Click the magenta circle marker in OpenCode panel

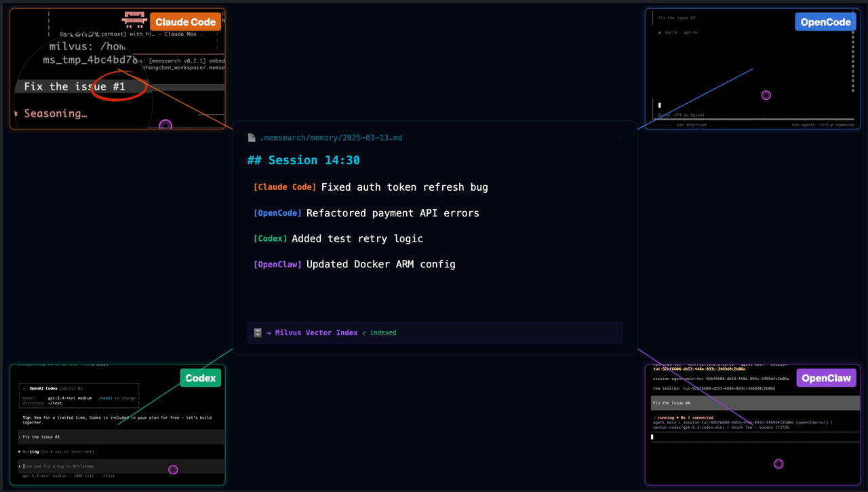point(766,96)
